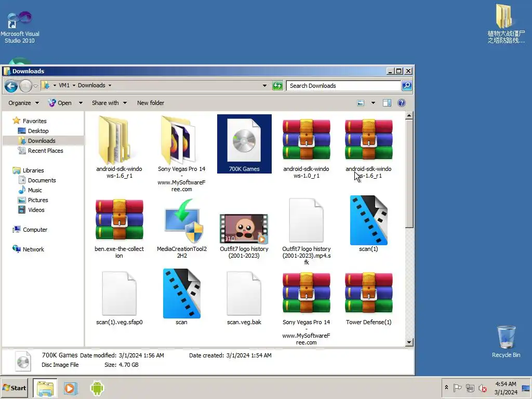Click file list scrollbar down arrow
Image resolution: width=532 pixels, height=399 pixels.
tap(409, 342)
